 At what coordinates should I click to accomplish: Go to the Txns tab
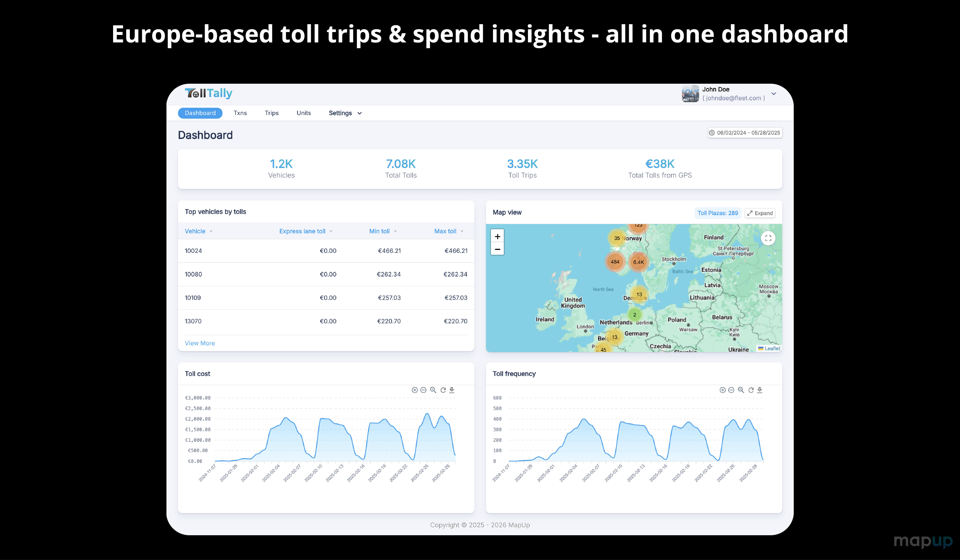[240, 113]
